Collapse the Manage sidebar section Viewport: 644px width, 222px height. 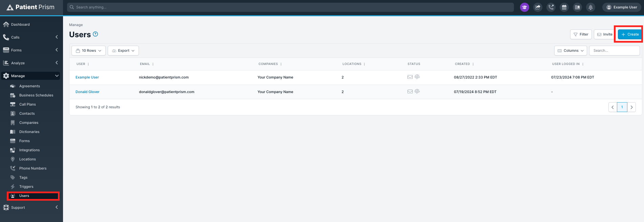(30, 76)
